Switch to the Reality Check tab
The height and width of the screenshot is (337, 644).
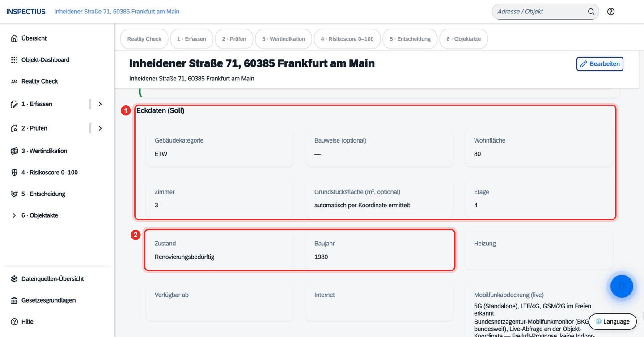click(x=144, y=39)
